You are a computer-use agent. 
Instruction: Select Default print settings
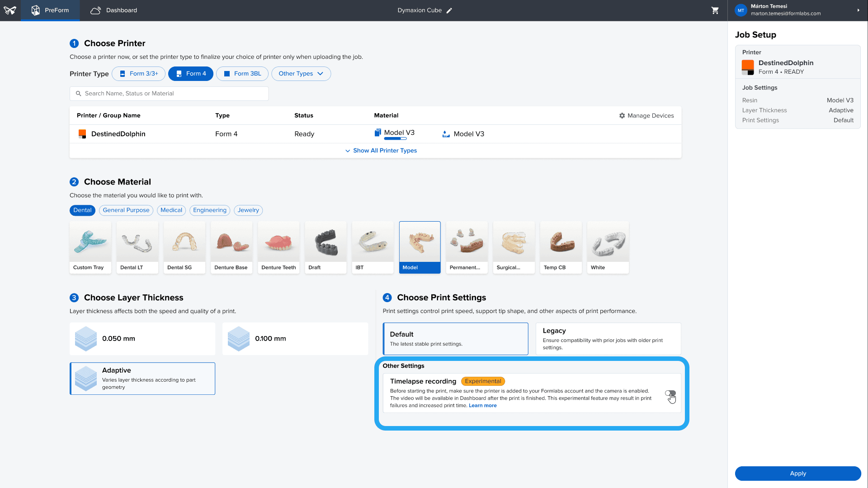(455, 339)
